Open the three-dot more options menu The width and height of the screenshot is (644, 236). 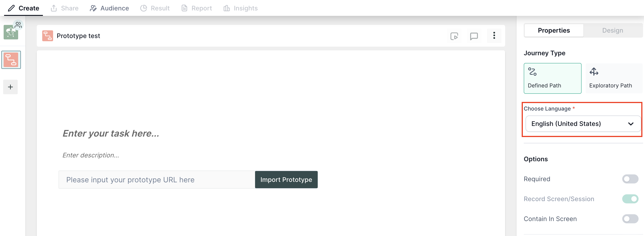[x=494, y=36]
